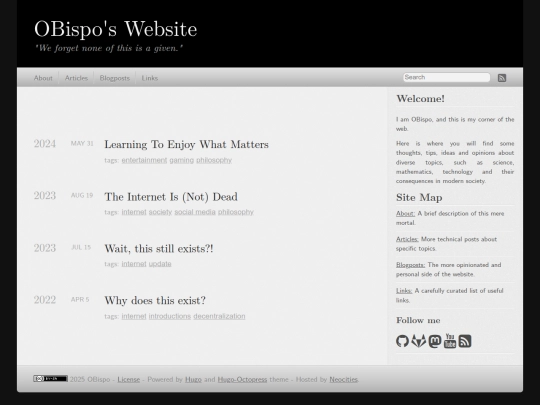Select the social media tag
Viewport: 540px width, 405px height.
point(195,212)
